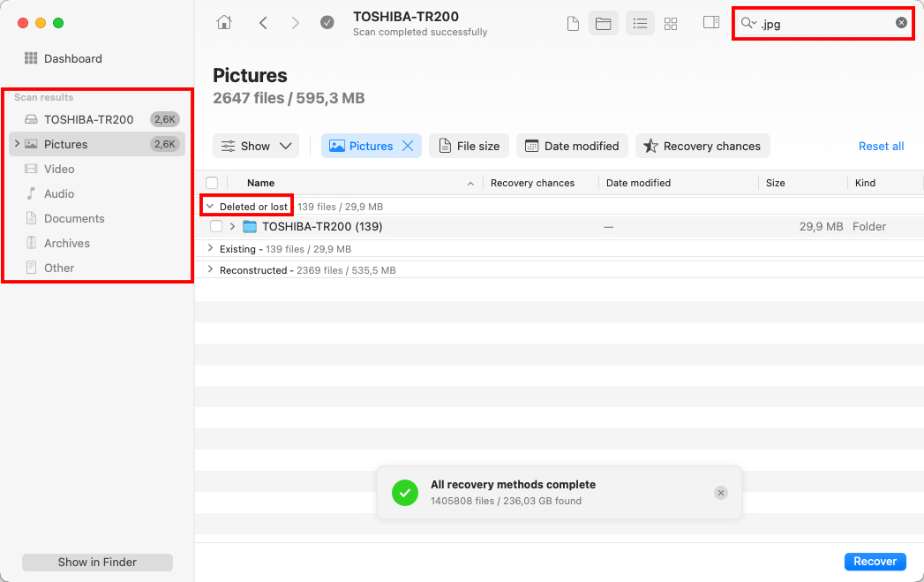Open Documents category in the sidebar
The height and width of the screenshot is (582, 924).
(x=74, y=218)
